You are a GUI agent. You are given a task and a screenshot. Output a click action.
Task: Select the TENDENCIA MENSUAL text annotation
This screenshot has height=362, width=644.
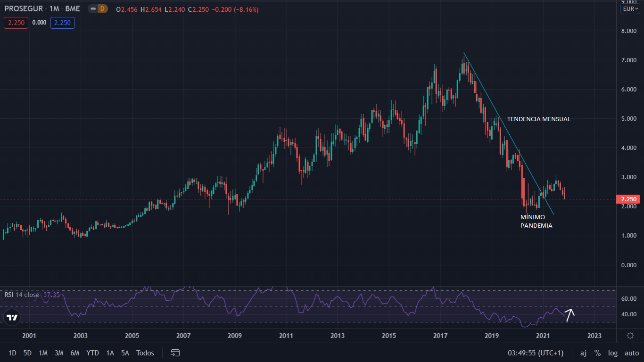click(x=538, y=119)
